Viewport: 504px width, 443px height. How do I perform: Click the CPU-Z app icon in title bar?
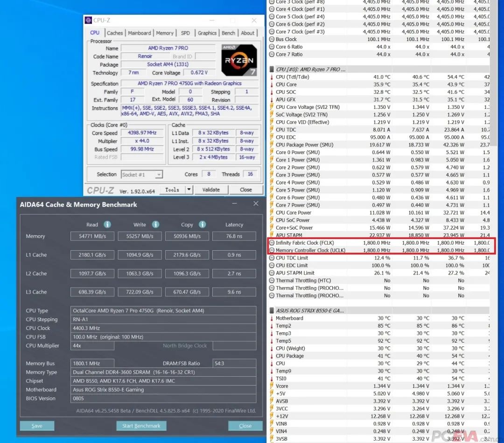point(88,20)
